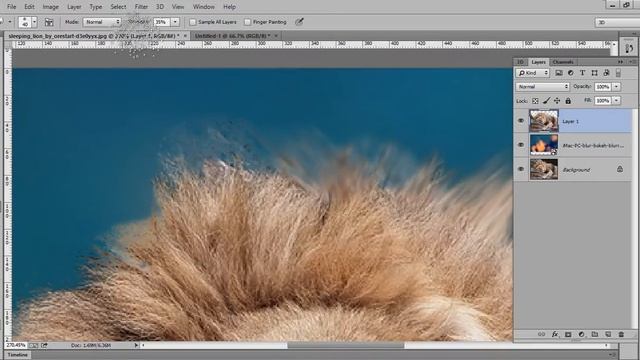Open the Timeline panel tab
The image size is (640, 360).
[18, 355]
